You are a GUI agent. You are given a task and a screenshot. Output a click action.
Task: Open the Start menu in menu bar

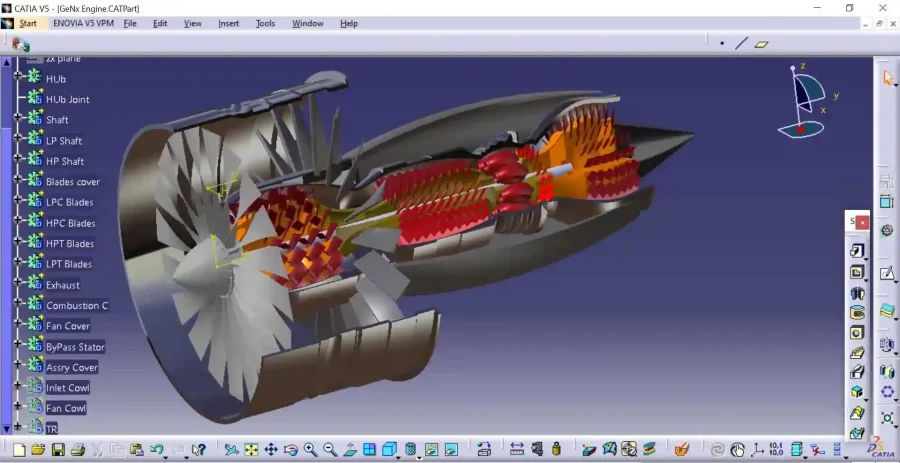[27, 23]
